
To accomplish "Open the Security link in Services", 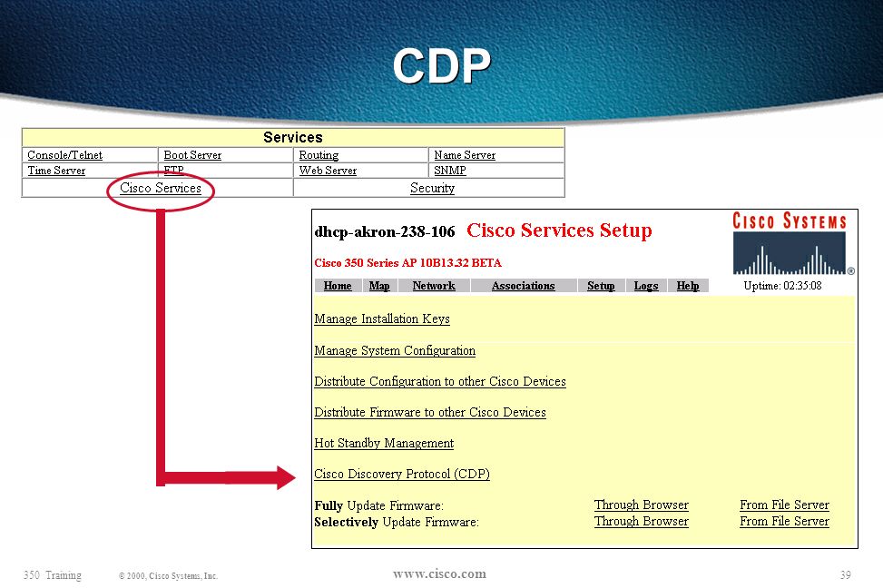I will [x=432, y=188].
